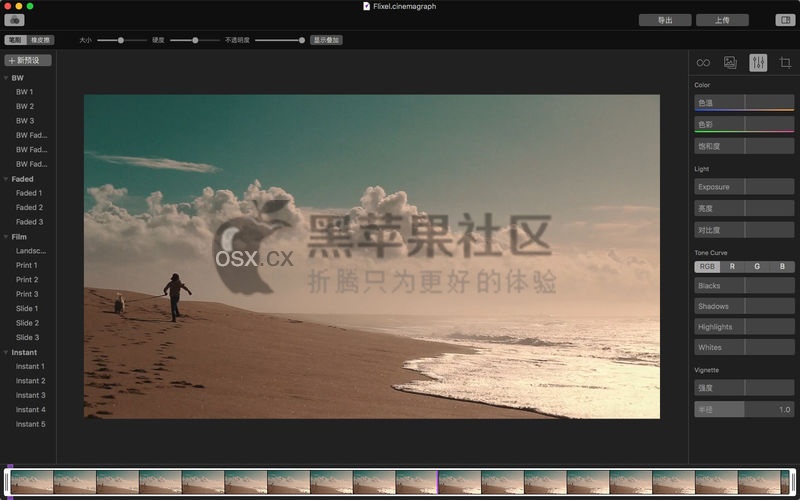Screen dimensions: 800x500
Task: Click the presets filter icon button
Action: pyautogui.click(x=14, y=20)
